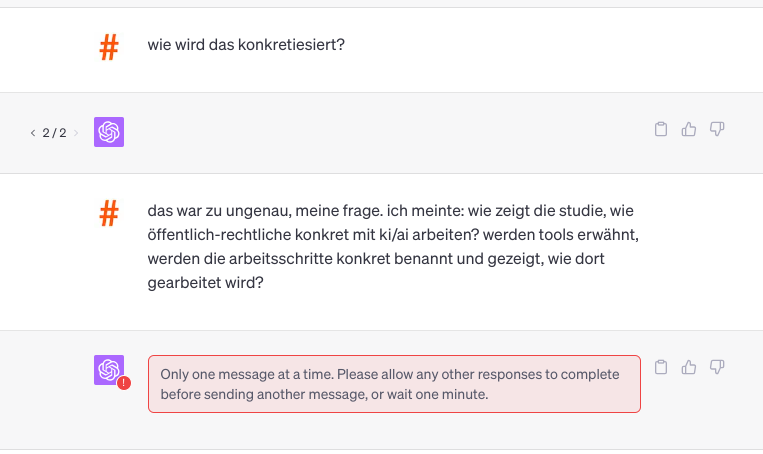Click the orange hash avatar of second question
This screenshot has width=763, height=454.
tap(109, 212)
